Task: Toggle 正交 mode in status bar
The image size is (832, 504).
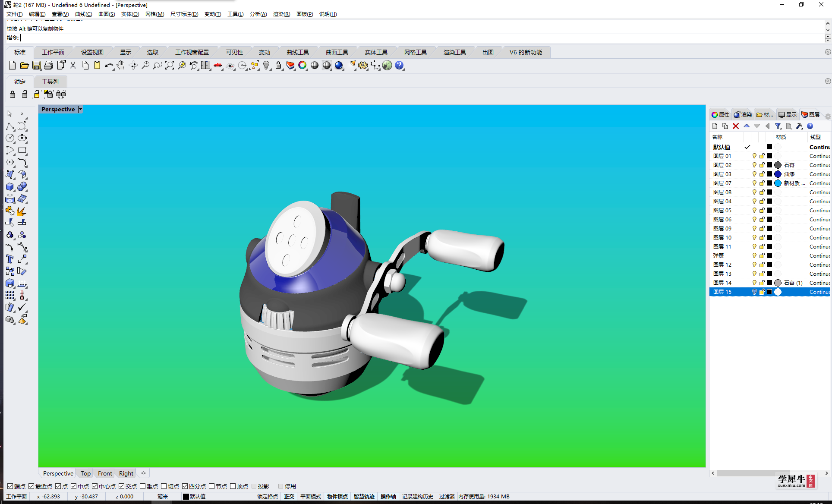Action: pos(289,497)
